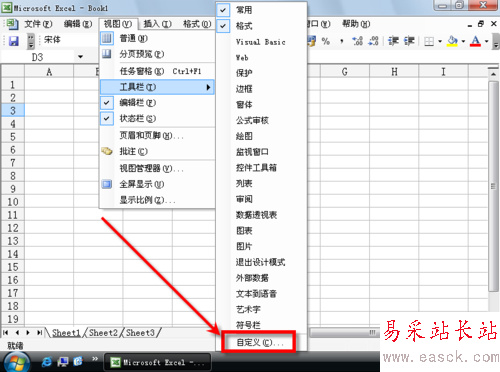Enable the 图表 chart toolbar
The height and width of the screenshot is (372, 500).
point(261,231)
